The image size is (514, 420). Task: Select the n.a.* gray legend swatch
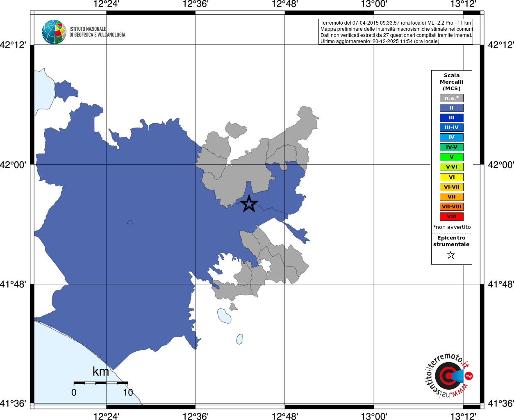452,98
